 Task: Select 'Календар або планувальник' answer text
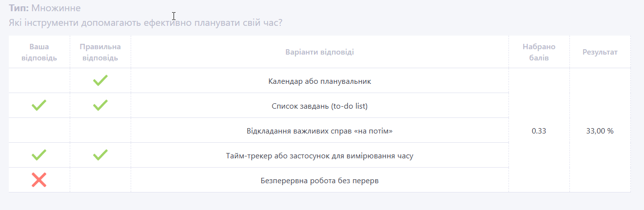[x=319, y=81]
